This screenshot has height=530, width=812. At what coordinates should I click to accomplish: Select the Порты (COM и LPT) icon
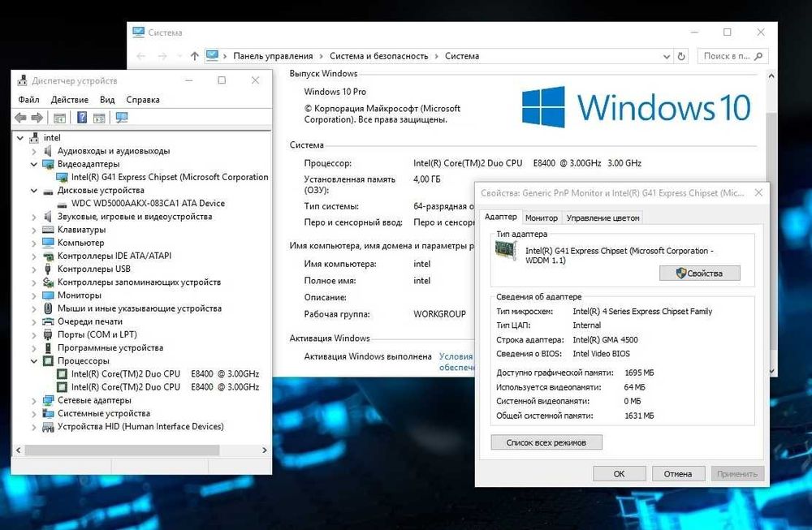[48, 334]
